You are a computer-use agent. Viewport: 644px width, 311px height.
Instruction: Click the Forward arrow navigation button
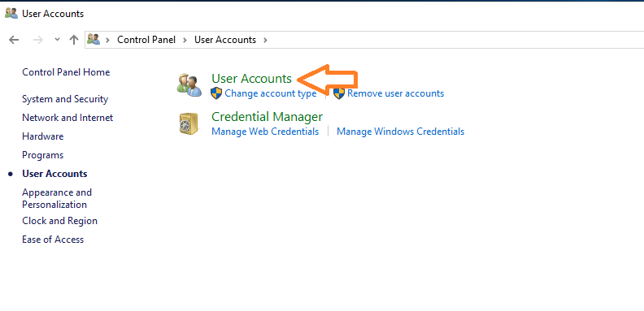tap(37, 40)
